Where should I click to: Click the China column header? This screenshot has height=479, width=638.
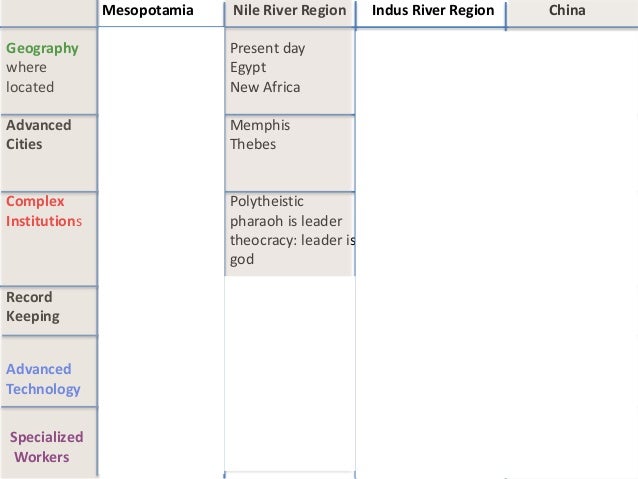572,14
